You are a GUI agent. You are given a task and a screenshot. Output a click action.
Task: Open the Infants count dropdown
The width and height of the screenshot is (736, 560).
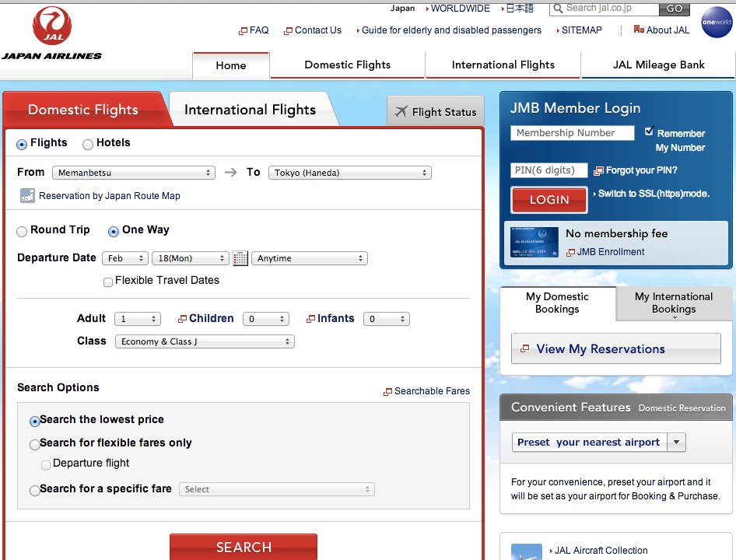pyautogui.click(x=387, y=319)
